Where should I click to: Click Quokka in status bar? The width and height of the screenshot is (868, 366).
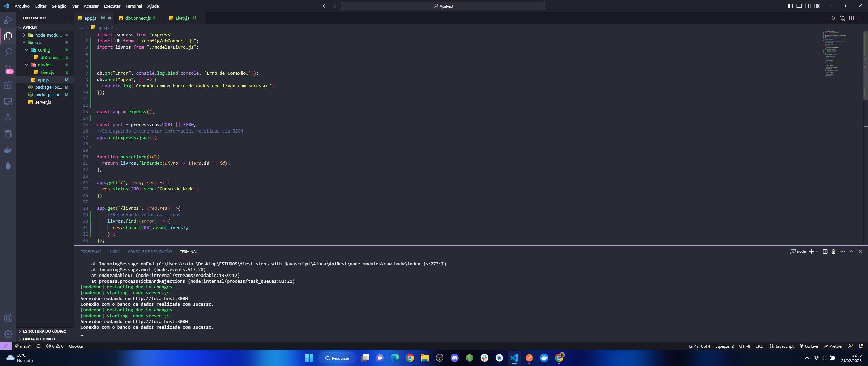(x=76, y=346)
